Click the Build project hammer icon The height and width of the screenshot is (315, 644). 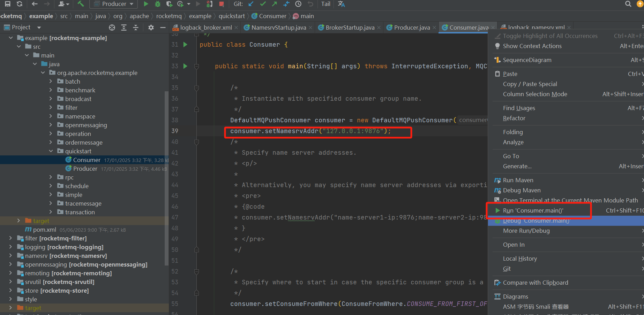(x=81, y=4)
